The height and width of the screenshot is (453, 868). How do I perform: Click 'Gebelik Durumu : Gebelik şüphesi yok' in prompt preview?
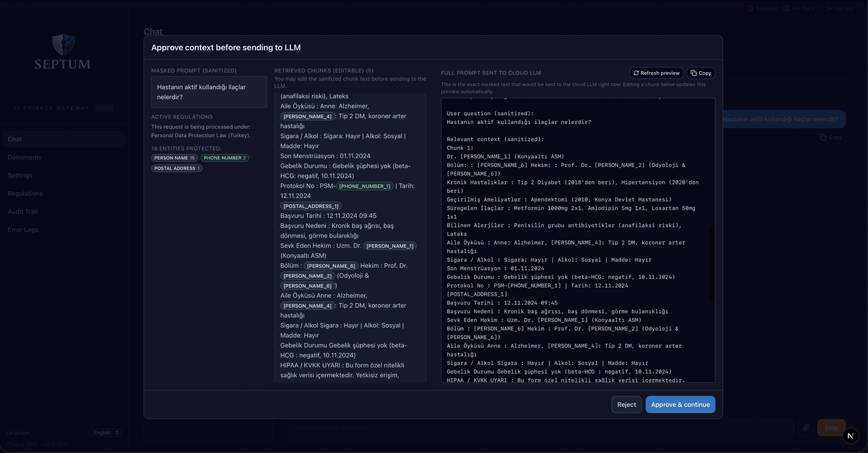(561, 277)
